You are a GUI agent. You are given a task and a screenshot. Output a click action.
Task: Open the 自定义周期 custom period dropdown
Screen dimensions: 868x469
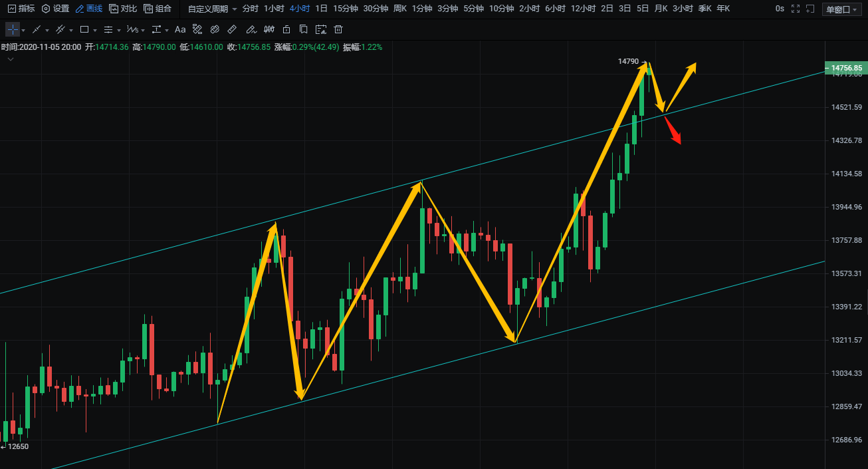(x=212, y=9)
